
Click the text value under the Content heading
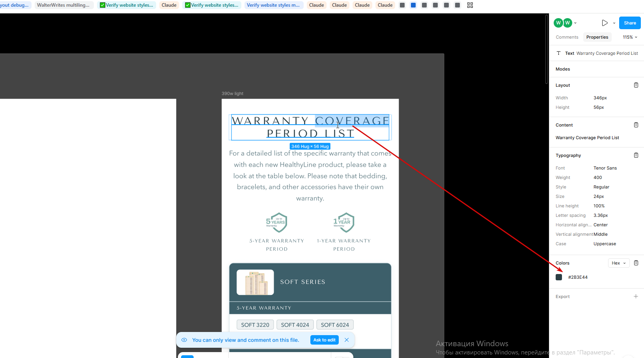click(x=587, y=138)
